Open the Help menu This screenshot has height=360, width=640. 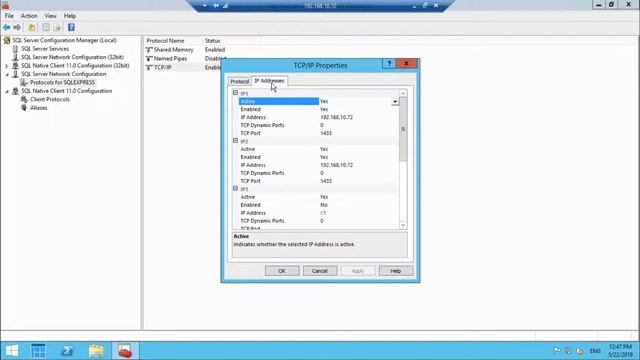point(70,16)
